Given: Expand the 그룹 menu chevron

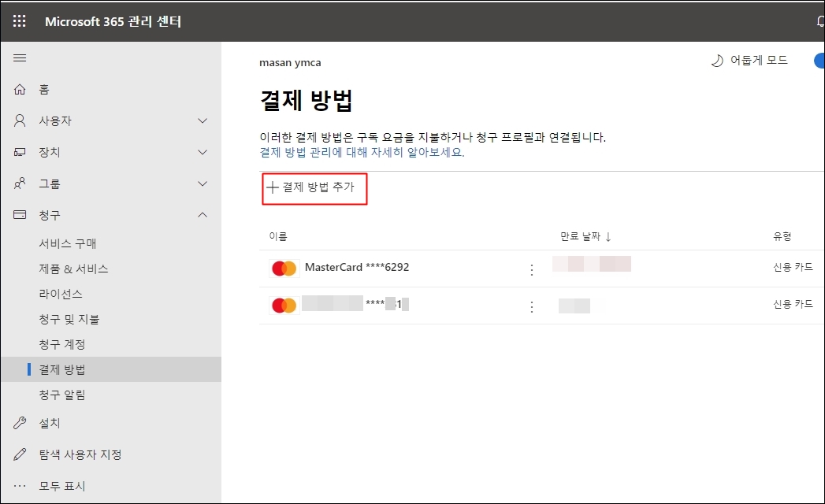Looking at the screenshot, I should point(203,183).
